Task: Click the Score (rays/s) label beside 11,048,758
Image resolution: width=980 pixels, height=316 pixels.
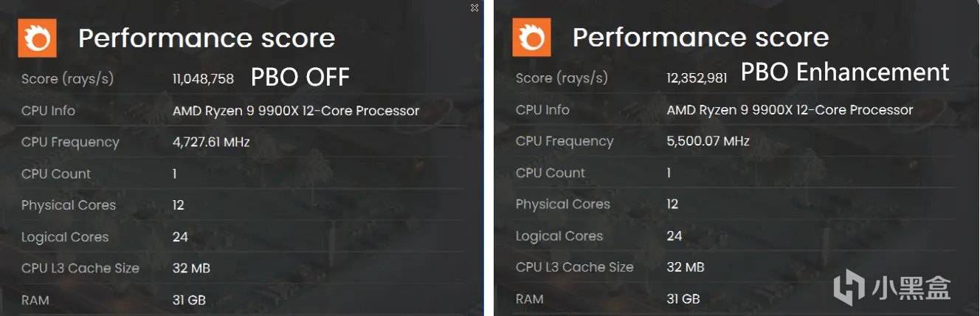Action: tap(68, 79)
